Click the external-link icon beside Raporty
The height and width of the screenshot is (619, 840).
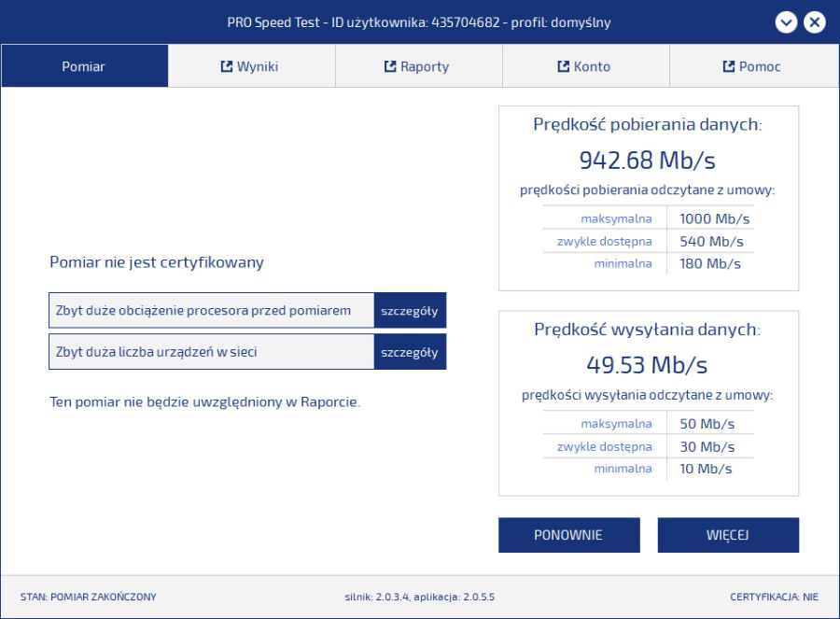click(x=390, y=67)
